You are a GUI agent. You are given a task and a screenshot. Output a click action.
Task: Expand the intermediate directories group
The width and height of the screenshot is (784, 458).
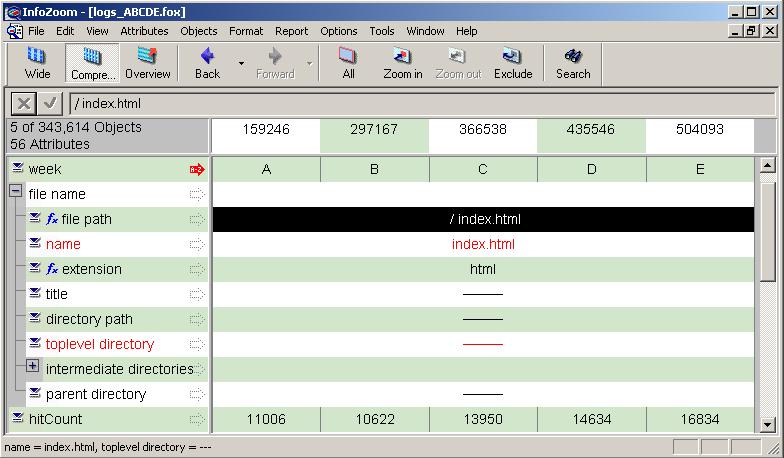33,367
